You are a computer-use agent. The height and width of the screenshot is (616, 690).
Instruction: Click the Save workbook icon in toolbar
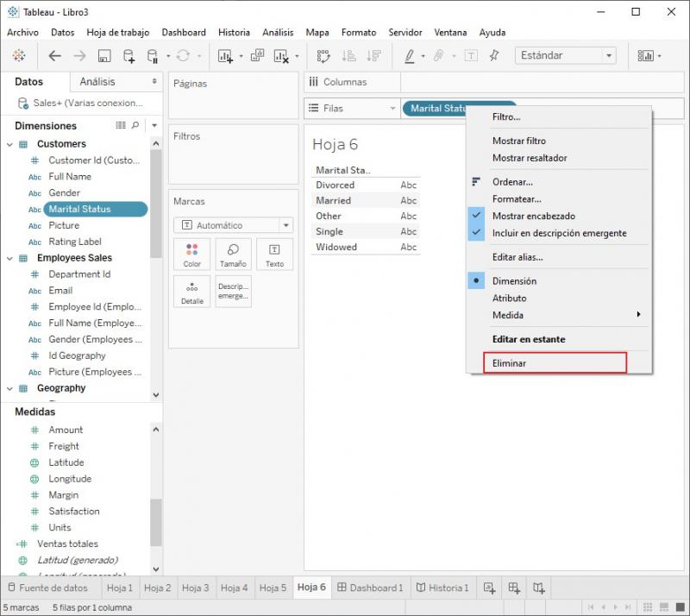click(104, 56)
